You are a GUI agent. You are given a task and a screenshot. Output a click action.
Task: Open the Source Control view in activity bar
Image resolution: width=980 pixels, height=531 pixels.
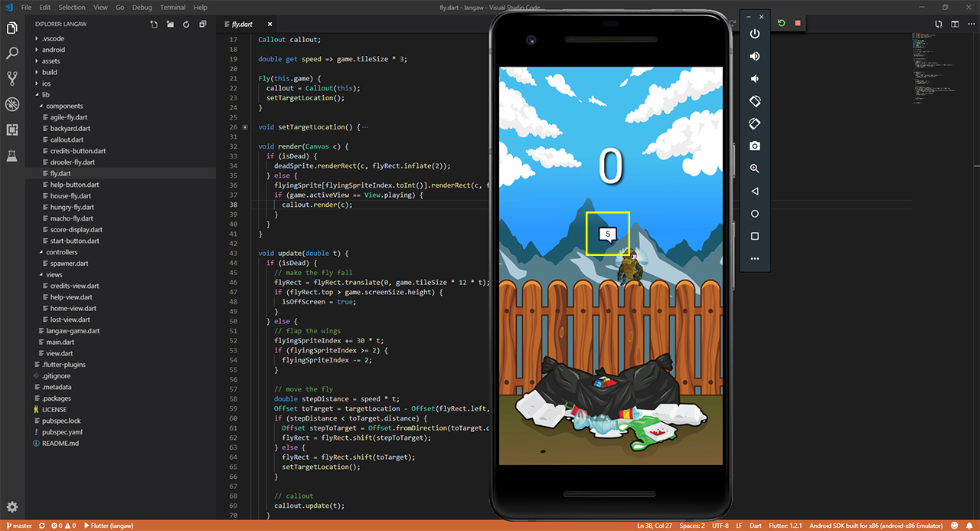pos(12,78)
